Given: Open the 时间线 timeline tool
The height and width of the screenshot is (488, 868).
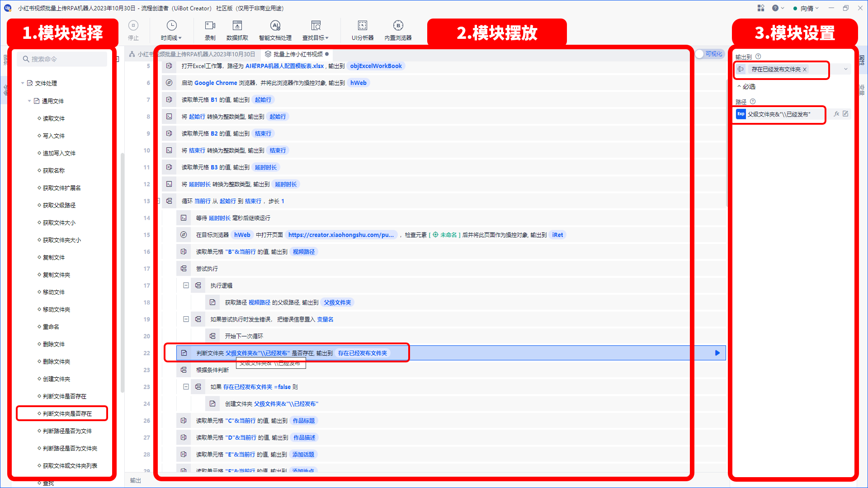Looking at the screenshot, I should coord(171,30).
